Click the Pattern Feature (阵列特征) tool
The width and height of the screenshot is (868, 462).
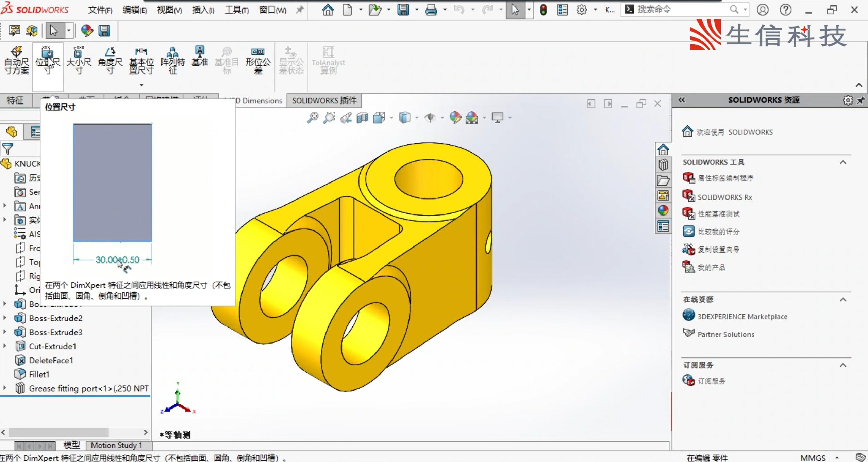173,60
